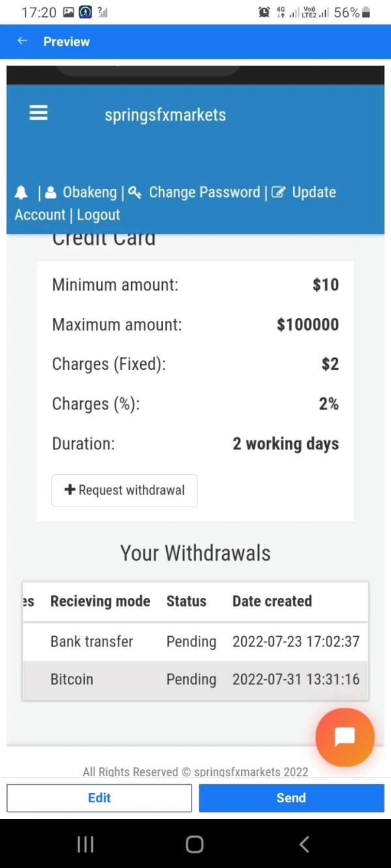The width and height of the screenshot is (391, 868).
Task: Tap the springsfxmarkets site title
Action: point(165,115)
